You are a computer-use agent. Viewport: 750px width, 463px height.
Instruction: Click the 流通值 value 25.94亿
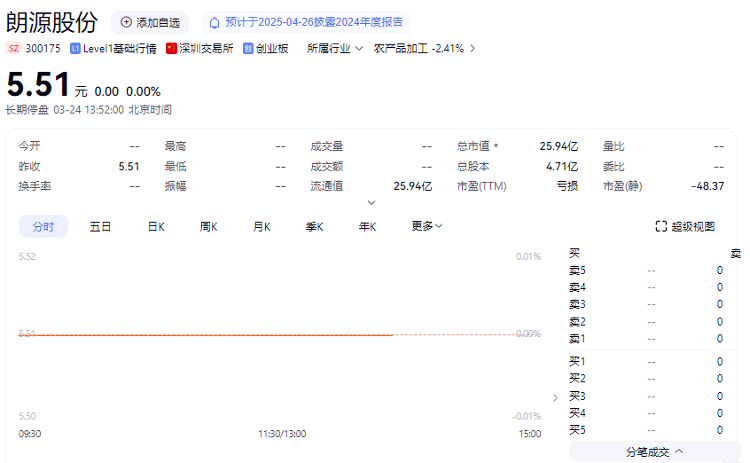tap(412, 186)
